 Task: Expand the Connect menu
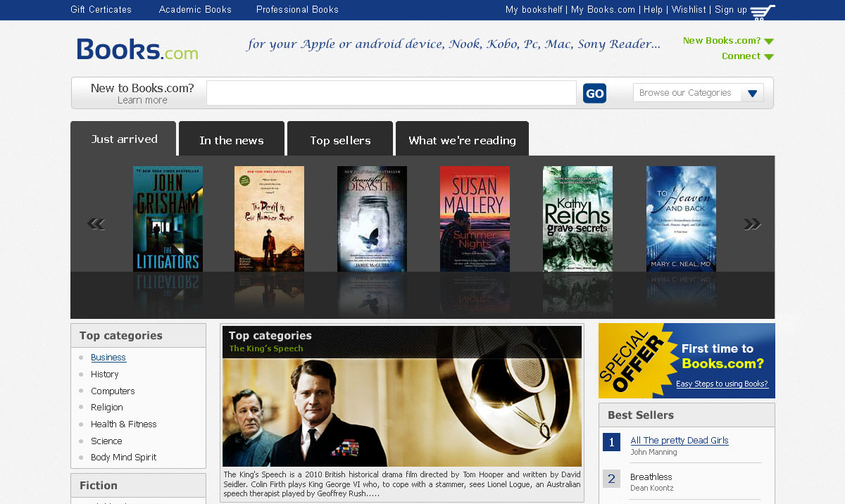pyautogui.click(x=747, y=56)
